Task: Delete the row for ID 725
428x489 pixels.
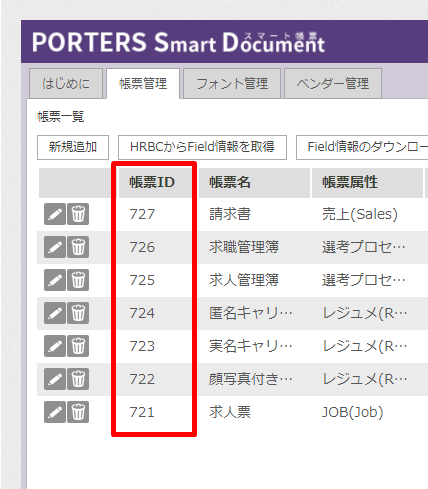Action: (78, 280)
